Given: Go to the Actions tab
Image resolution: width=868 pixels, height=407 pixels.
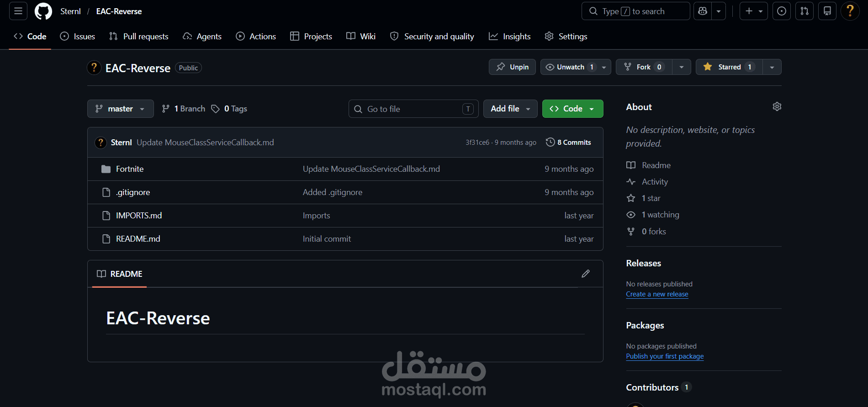Looking at the screenshot, I should click(256, 37).
